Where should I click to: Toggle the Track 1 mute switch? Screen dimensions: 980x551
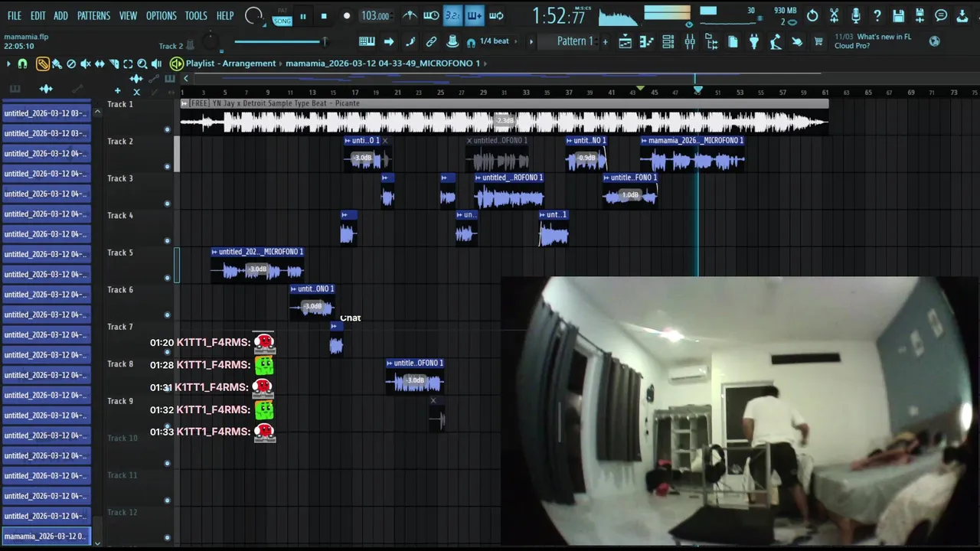tap(167, 129)
